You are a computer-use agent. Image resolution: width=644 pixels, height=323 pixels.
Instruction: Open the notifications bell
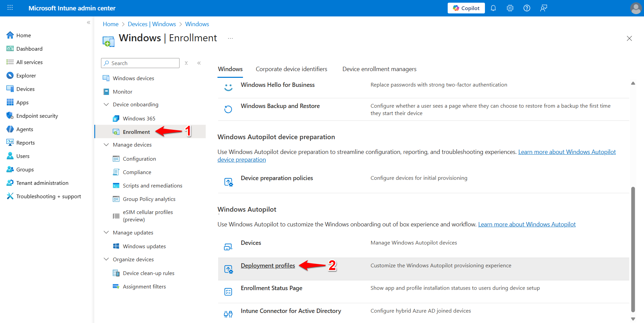(493, 8)
